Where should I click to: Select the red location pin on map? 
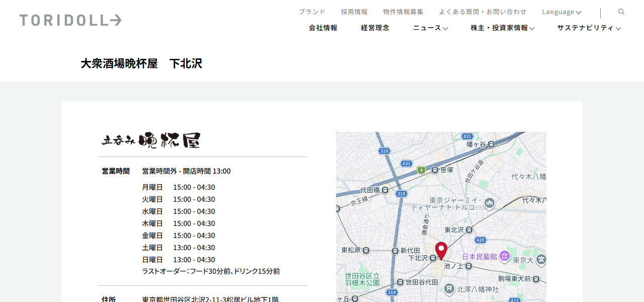coord(441,251)
